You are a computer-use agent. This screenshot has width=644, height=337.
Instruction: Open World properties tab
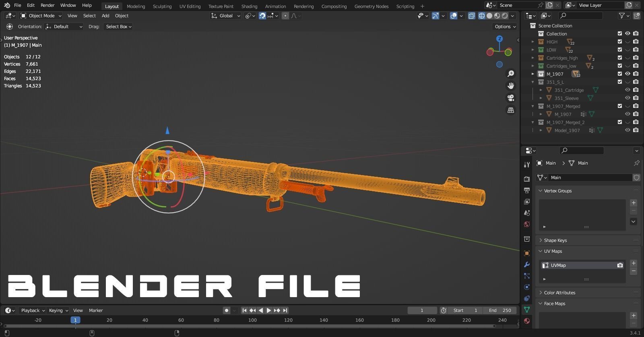[527, 224]
